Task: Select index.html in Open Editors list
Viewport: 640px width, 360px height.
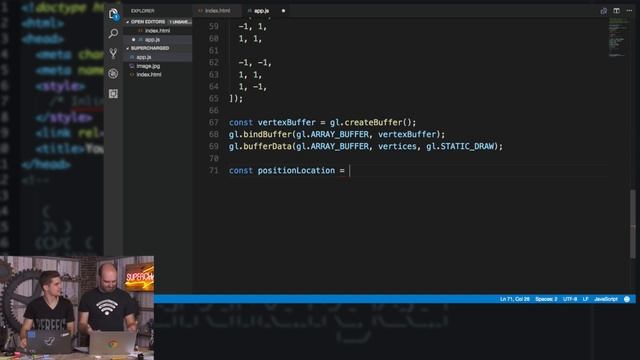Action: click(x=158, y=31)
